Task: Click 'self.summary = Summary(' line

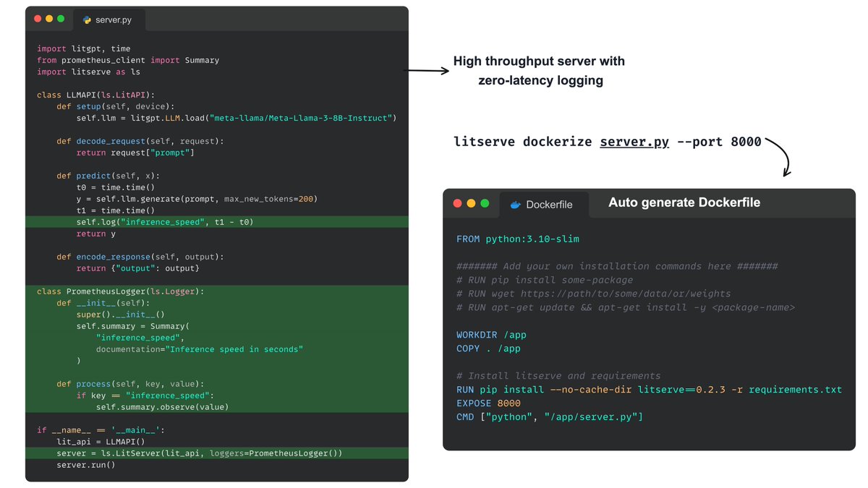Action: 133,326
